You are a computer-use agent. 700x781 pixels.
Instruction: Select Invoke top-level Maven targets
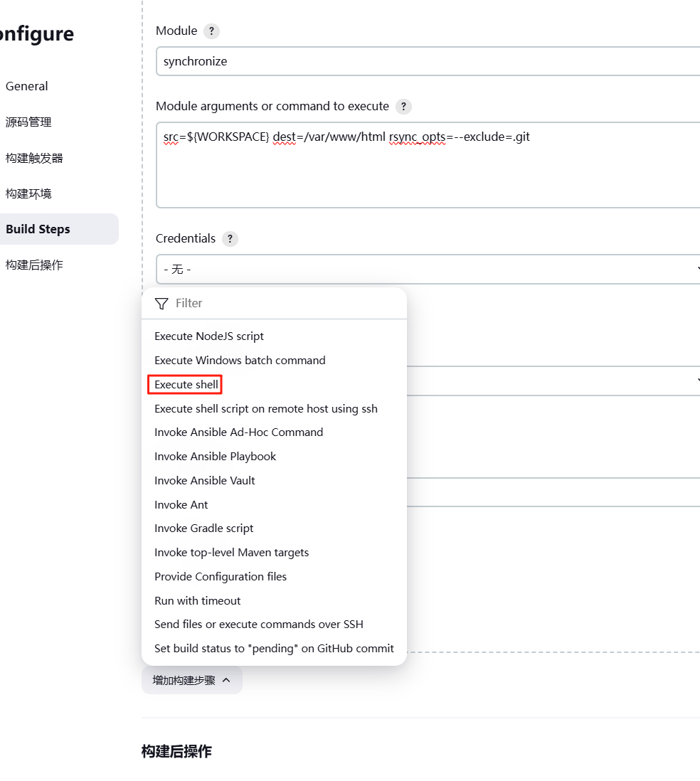click(x=231, y=553)
